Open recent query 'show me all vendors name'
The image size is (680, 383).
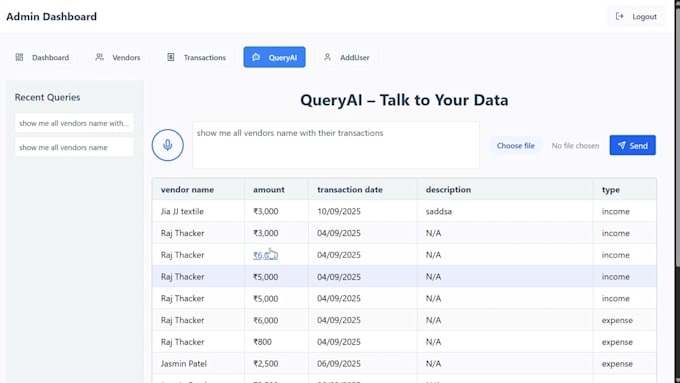74,147
